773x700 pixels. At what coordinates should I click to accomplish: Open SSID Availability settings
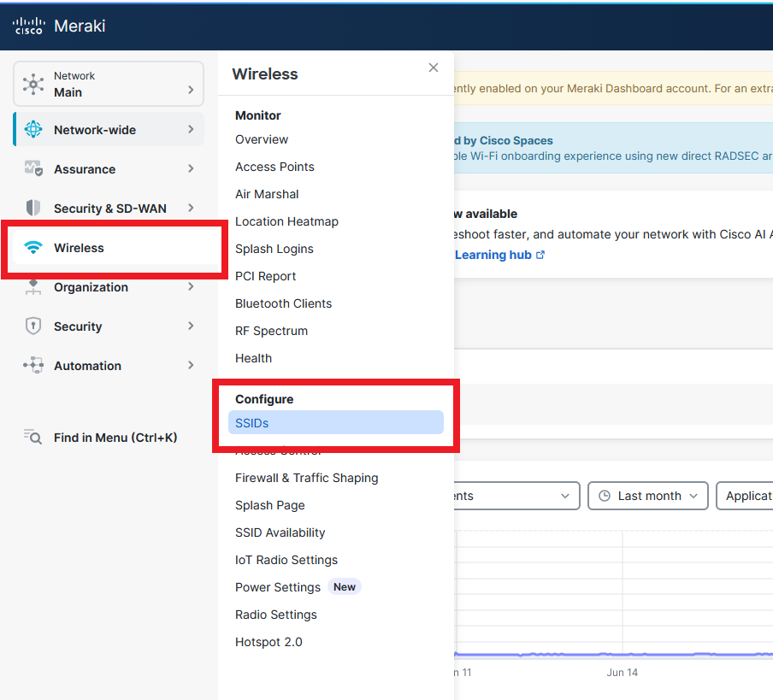tap(280, 532)
